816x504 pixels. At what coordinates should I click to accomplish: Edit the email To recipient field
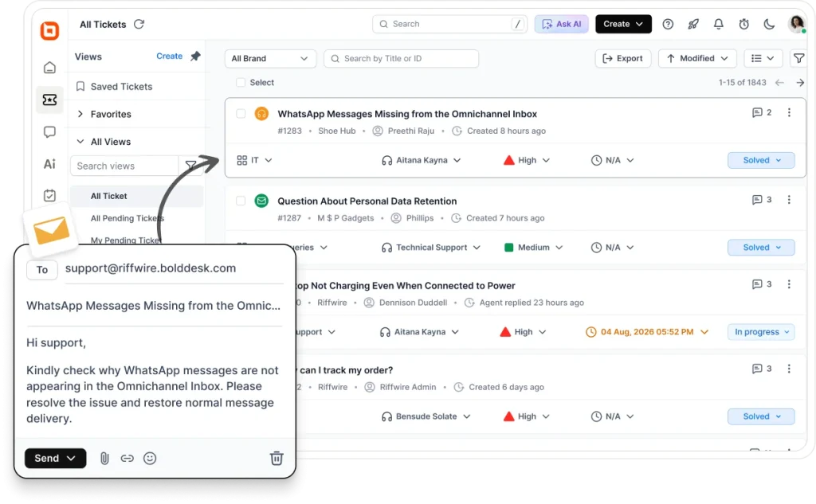pos(174,269)
